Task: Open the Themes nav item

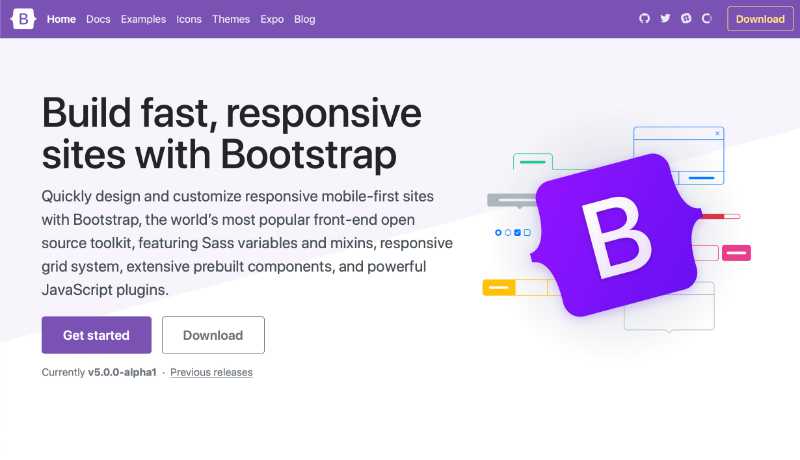Action: coord(231,19)
